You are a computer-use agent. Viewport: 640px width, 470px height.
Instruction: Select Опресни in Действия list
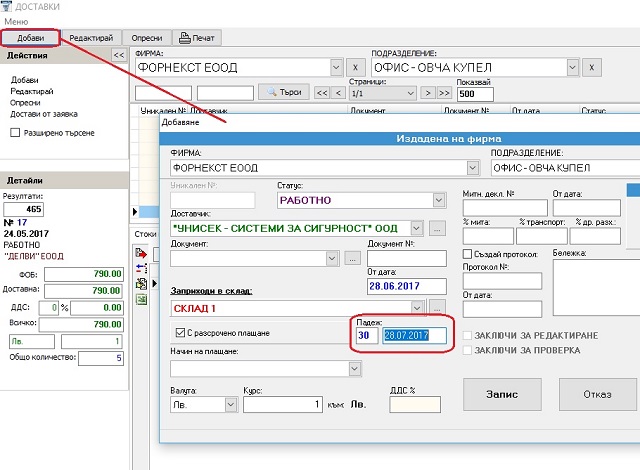[x=25, y=102]
